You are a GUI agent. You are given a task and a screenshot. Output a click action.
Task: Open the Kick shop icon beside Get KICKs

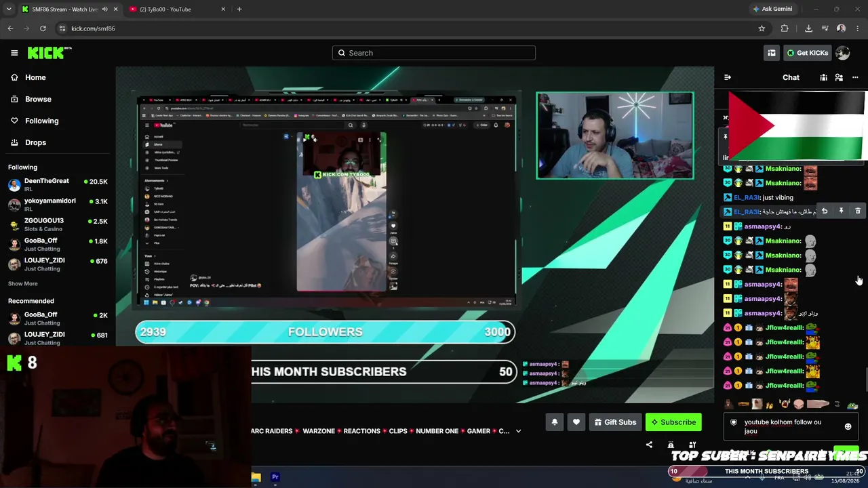pyautogui.click(x=772, y=53)
